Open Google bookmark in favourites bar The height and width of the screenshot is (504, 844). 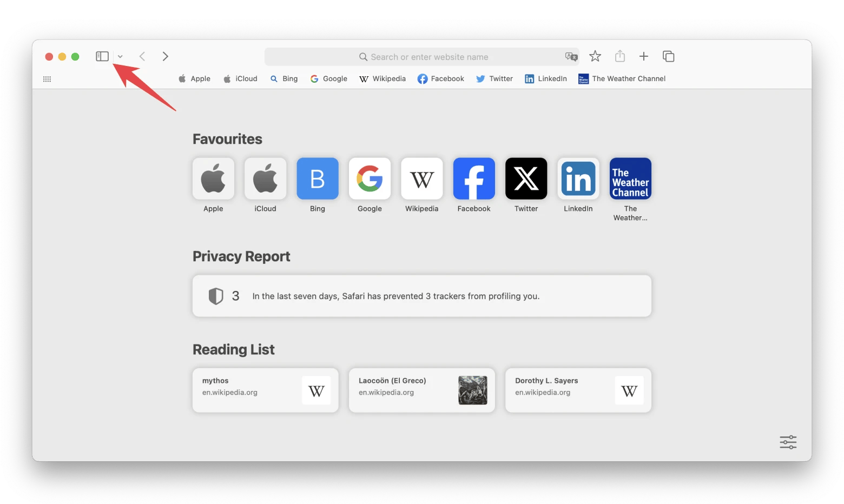(329, 78)
